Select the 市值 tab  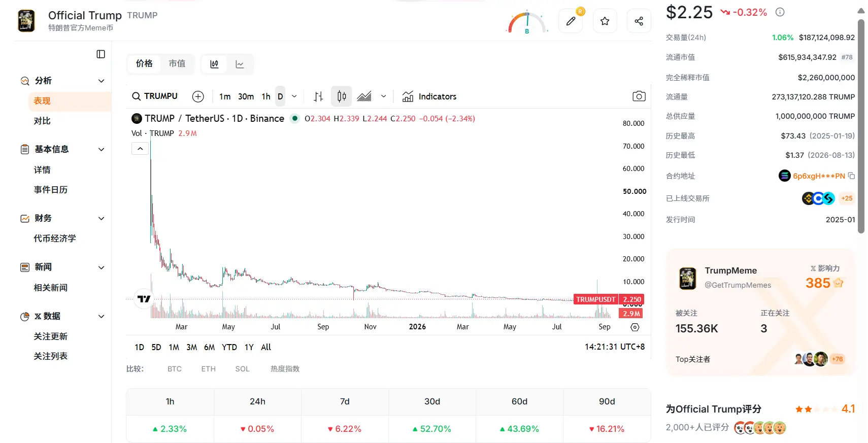point(177,64)
